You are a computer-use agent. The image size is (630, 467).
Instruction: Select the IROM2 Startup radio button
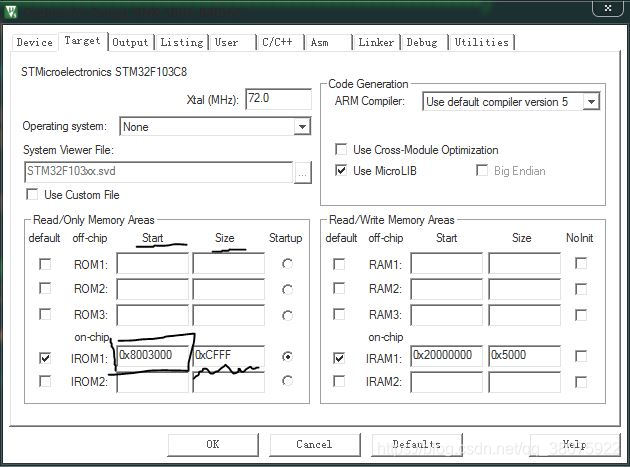pyautogui.click(x=287, y=381)
